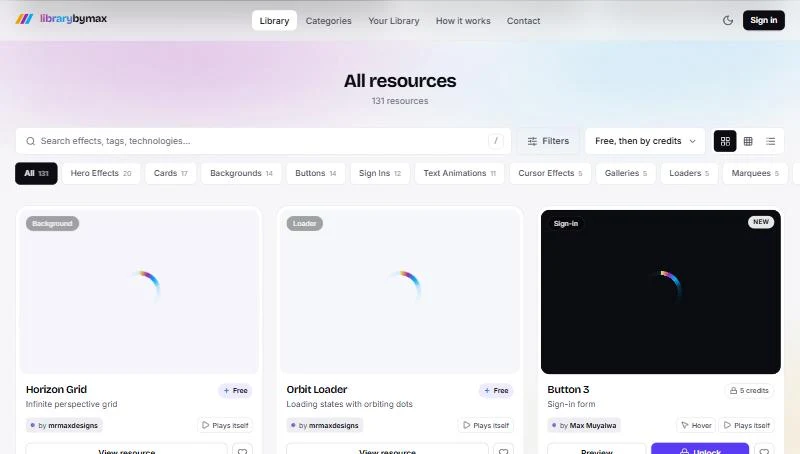Click the 5 credits lock badge
The height and width of the screenshot is (454, 800).
pos(749,390)
